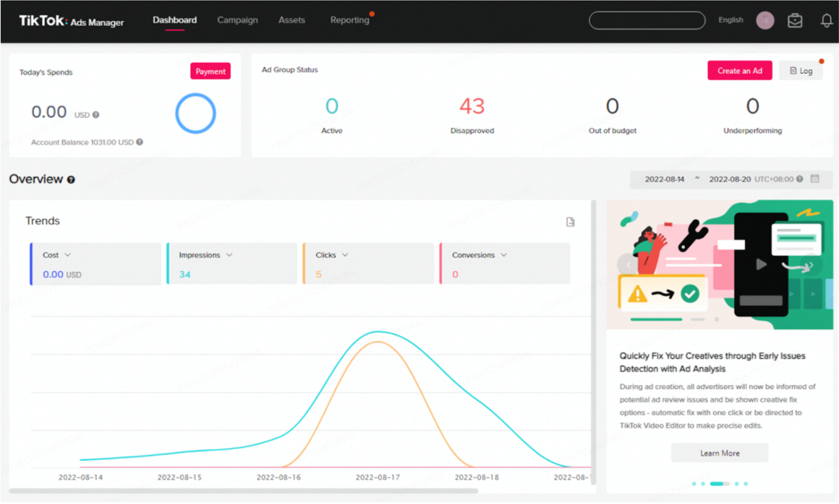Click the horizontal chart scrollbar
The height and width of the screenshot is (504, 839).
coord(243,491)
